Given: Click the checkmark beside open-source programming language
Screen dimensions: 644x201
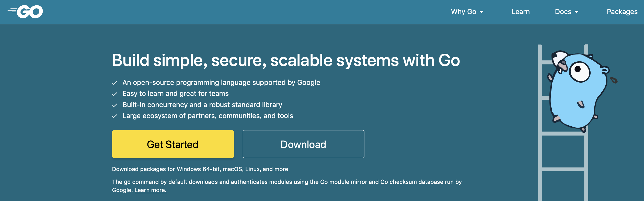Looking at the screenshot, I should 114,83.
